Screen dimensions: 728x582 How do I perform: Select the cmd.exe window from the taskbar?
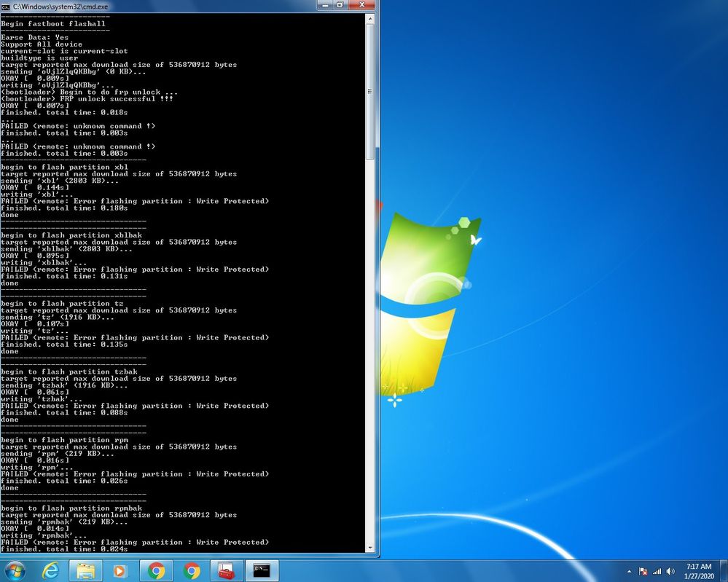coord(261,570)
